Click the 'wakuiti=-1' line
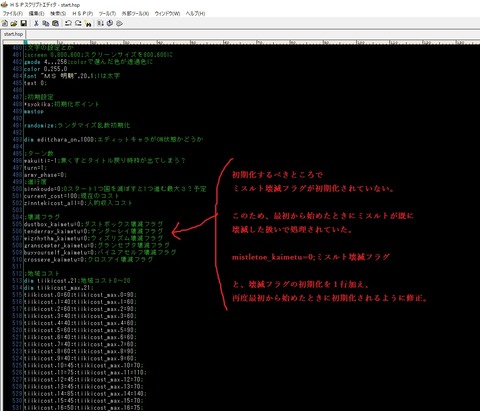480x411 pixels. tap(105, 161)
